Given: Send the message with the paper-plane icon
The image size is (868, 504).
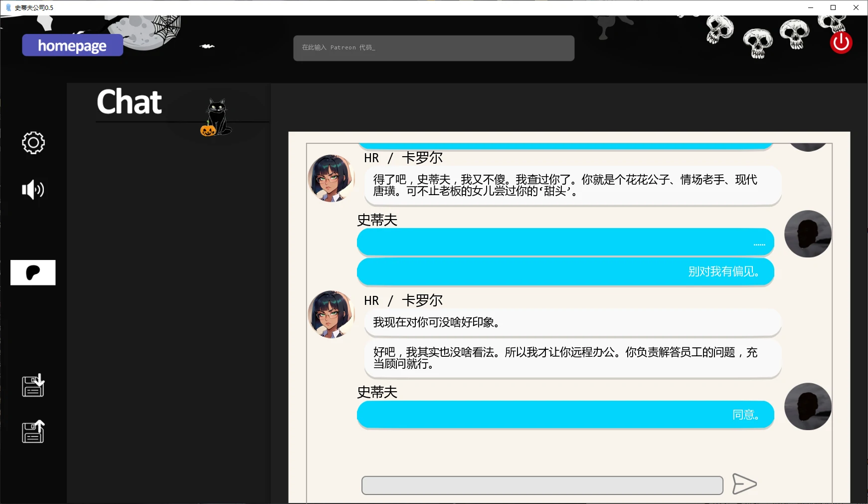Looking at the screenshot, I should (744, 484).
